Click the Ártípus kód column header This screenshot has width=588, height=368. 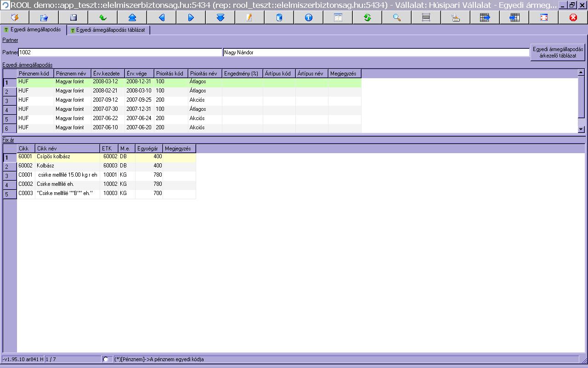coord(279,74)
